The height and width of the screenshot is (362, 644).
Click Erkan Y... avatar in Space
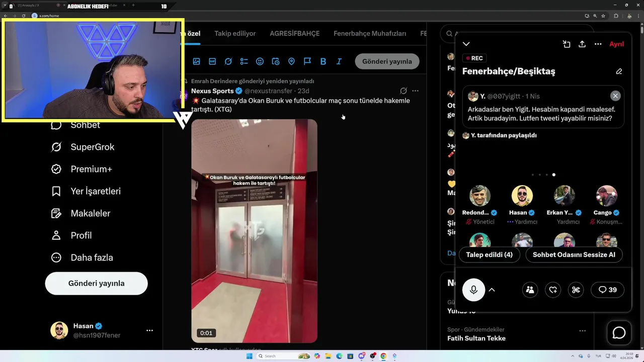pyautogui.click(x=565, y=196)
